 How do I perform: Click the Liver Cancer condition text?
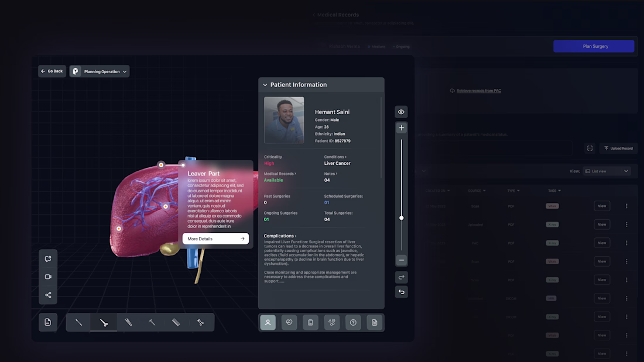click(337, 163)
